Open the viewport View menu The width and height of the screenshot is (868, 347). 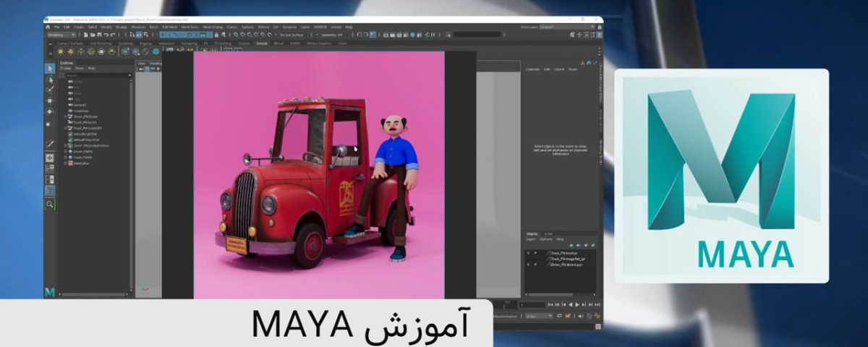coord(141,63)
